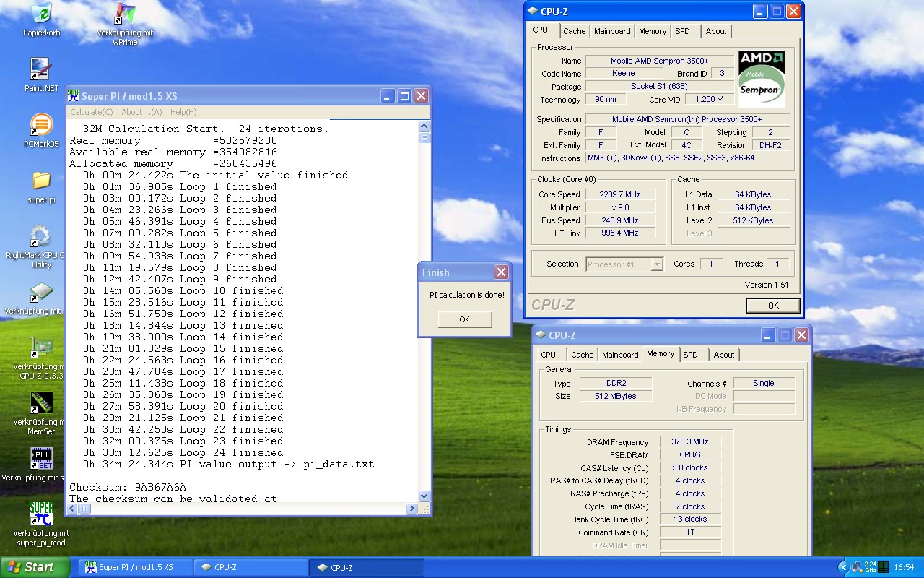The image size is (924, 578).
Task: Open About...(A) menu in Super PI
Action: tap(141, 112)
